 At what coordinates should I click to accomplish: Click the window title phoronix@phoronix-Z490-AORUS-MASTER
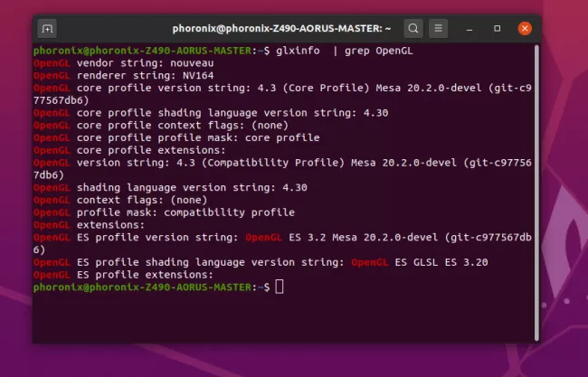[x=281, y=29]
